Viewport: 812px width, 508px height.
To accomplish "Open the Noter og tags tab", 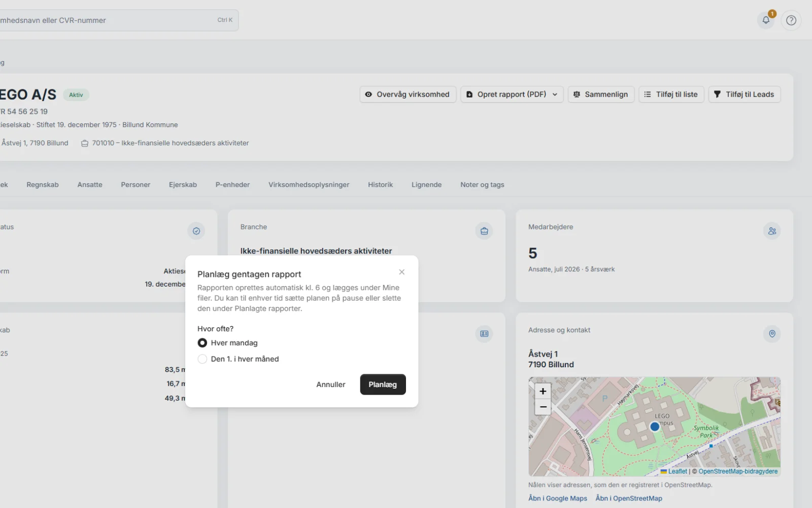I will click(x=482, y=185).
